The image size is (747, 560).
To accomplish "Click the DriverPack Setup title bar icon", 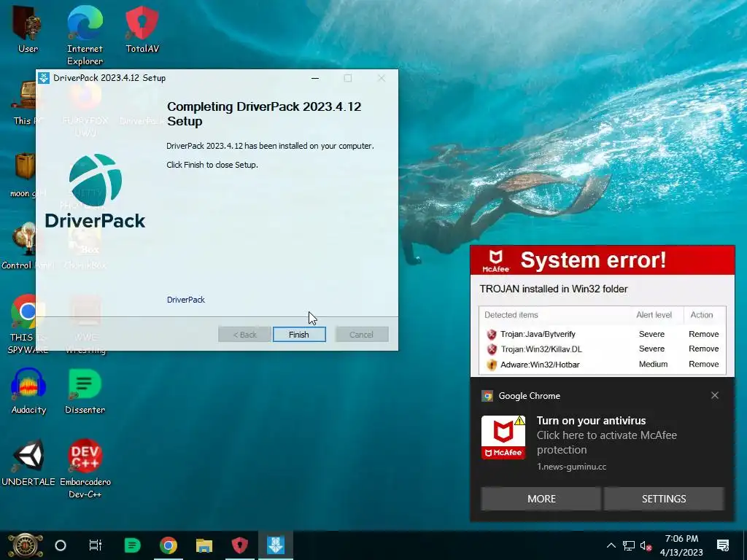I will [44, 78].
